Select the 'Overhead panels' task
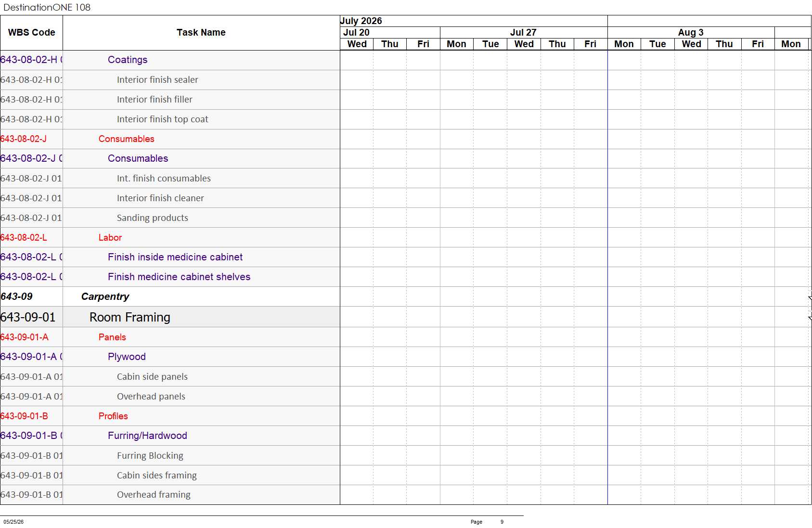The width and height of the screenshot is (812, 528). click(151, 397)
